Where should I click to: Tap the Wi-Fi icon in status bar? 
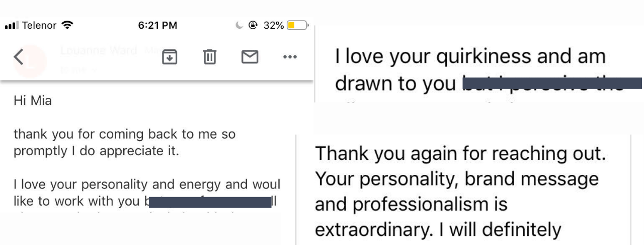(x=67, y=25)
